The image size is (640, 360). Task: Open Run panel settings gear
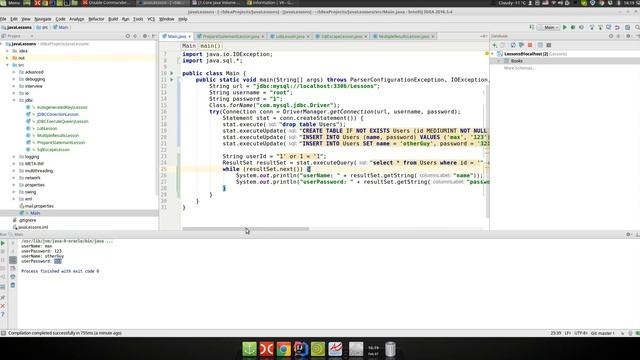pyautogui.click(x=628, y=234)
